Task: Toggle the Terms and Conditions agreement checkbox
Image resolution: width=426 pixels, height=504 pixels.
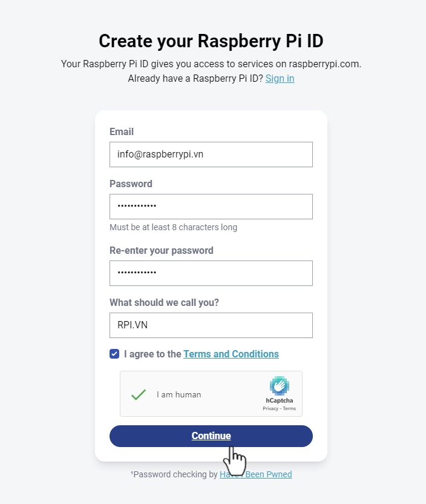Action: pyautogui.click(x=114, y=354)
